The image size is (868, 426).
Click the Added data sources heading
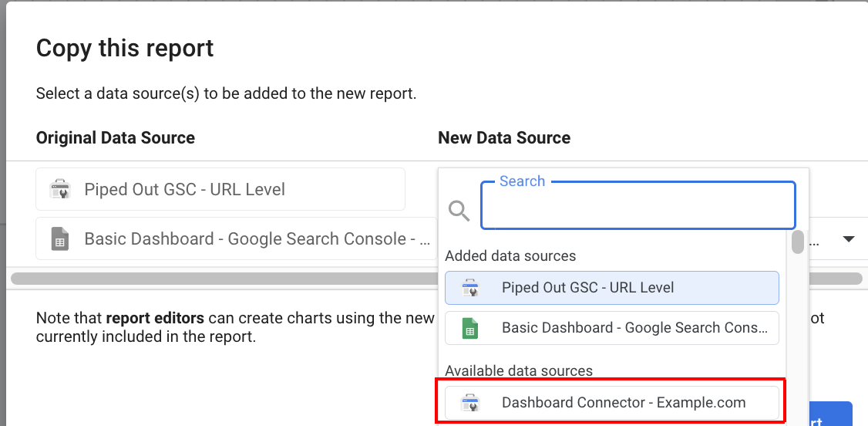pos(510,256)
